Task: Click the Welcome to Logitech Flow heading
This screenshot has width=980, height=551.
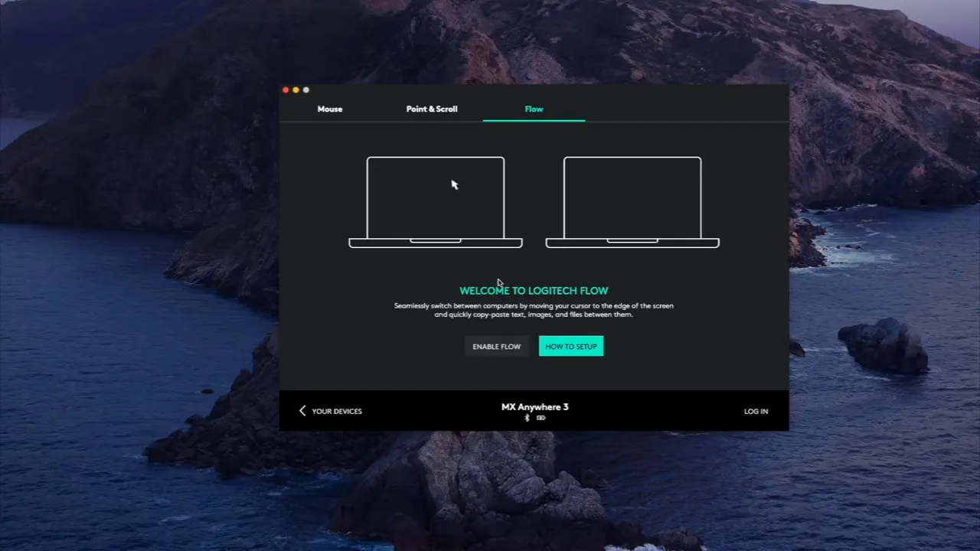Action: point(534,290)
